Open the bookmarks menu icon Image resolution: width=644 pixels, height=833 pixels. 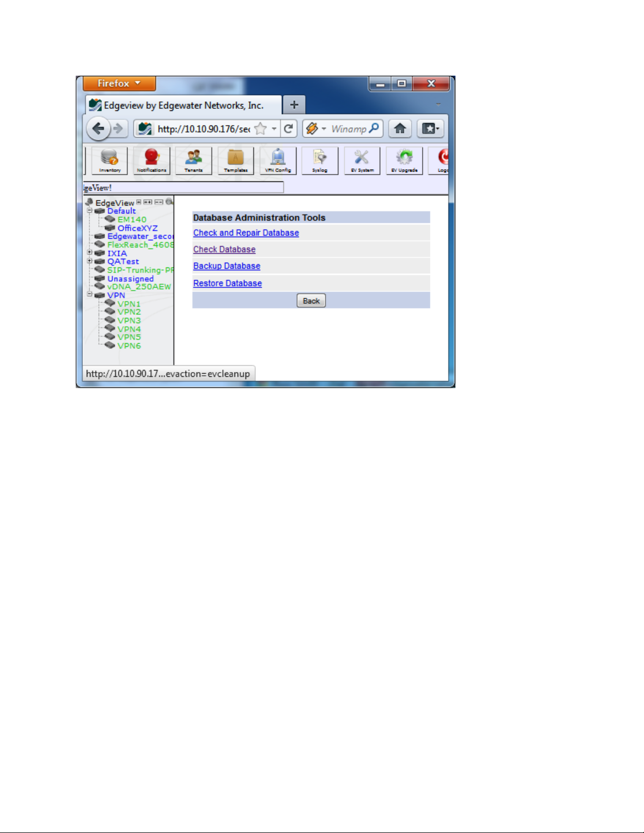pyautogui.click(x=431, y=129)
